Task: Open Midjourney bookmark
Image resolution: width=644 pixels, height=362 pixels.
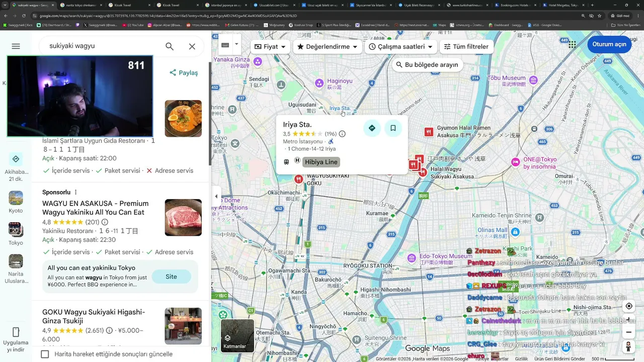Action: (274, 25)
